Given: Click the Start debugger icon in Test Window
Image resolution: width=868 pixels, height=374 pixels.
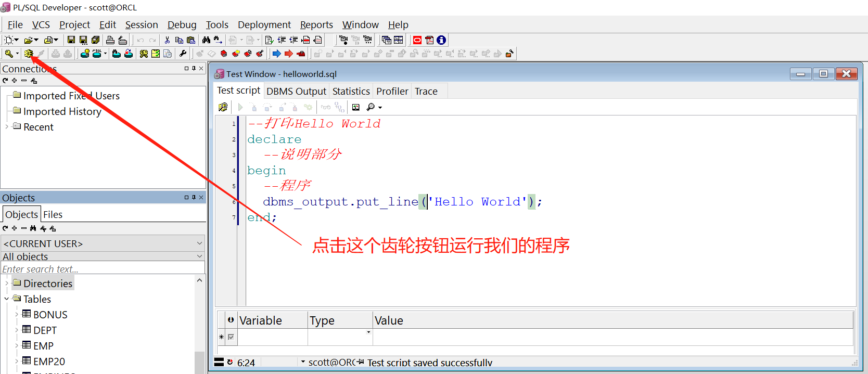Looking at the screenshot, I should (x=223, y=107).
